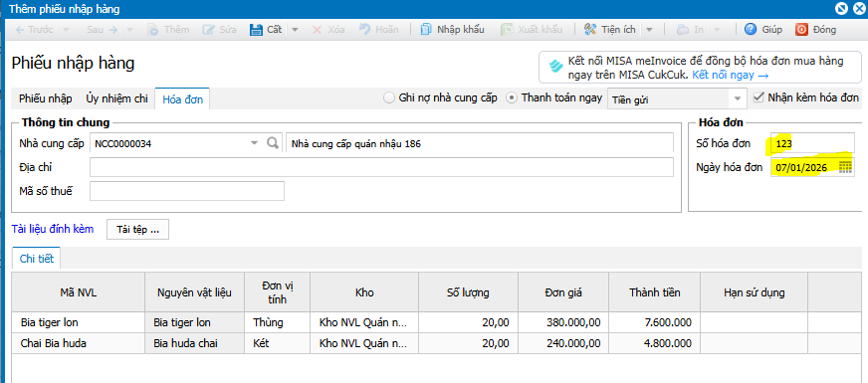Click the Nhập khẩu toolbar label
The image size is (868, 383).
point(461,30)
